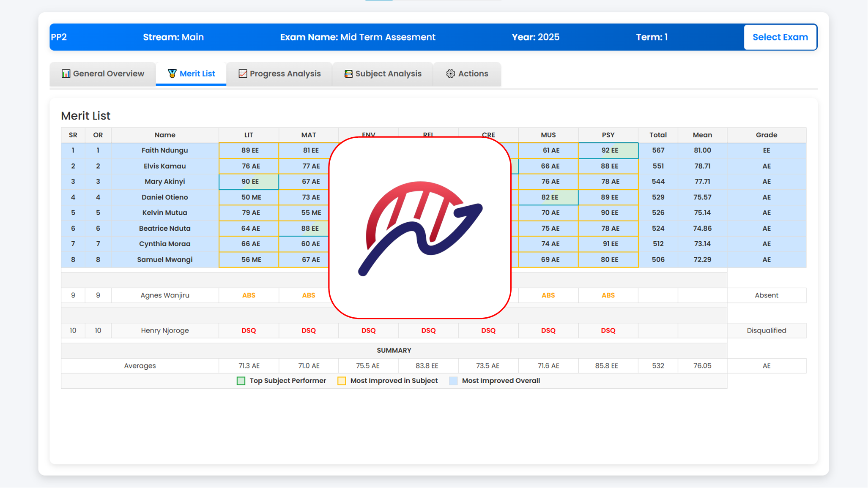Toggle the highlighted LIT 90 EE cell for Mary Akinyi

click(x=249, y=181)
